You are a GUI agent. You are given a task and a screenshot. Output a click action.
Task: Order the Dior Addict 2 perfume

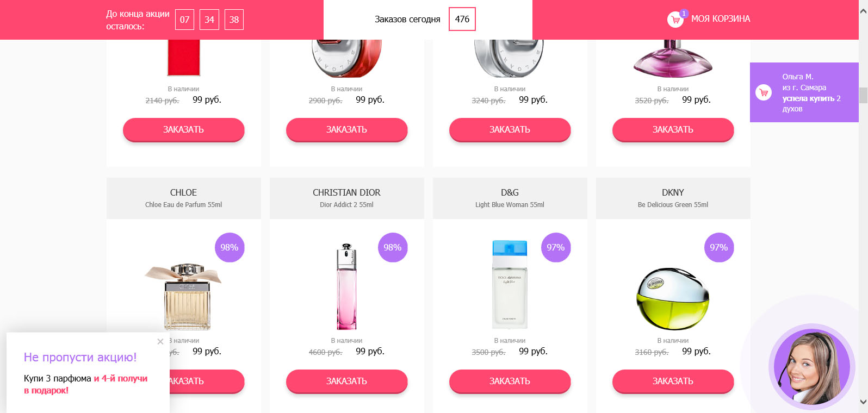coord(346,381)
